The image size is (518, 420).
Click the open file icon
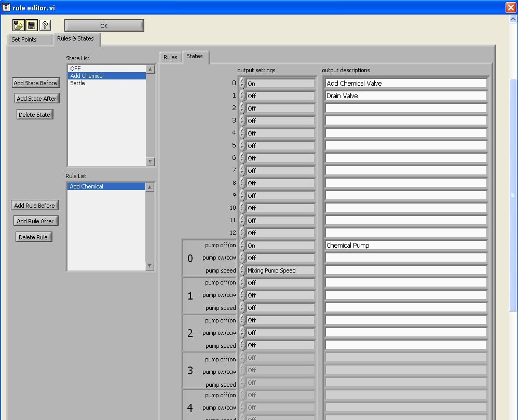click(19, 25)
